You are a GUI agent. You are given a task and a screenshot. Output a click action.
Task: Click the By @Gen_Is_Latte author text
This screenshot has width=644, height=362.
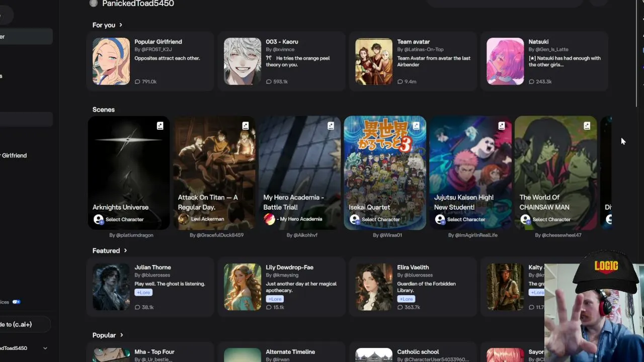pos(548,49)
